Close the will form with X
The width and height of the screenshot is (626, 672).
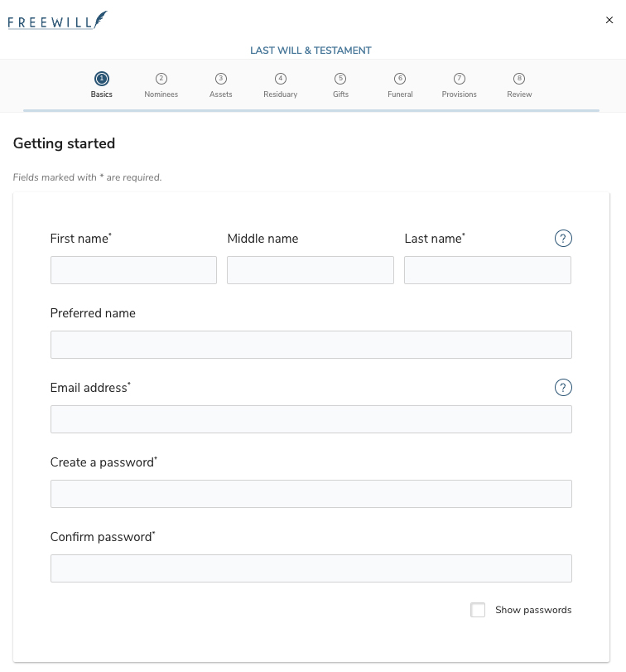[609, 20]
